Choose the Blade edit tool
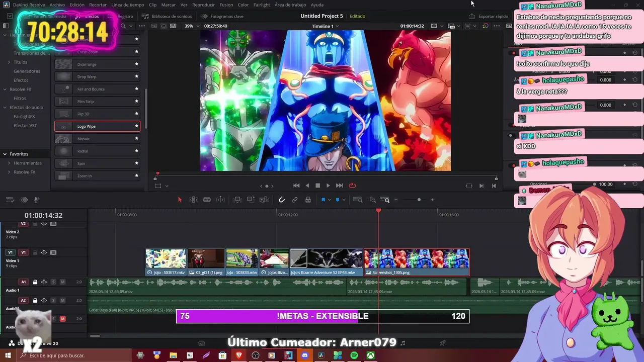The width and height of the screenshot is (644, 362). pyautogui.click(x=207, y=200)
